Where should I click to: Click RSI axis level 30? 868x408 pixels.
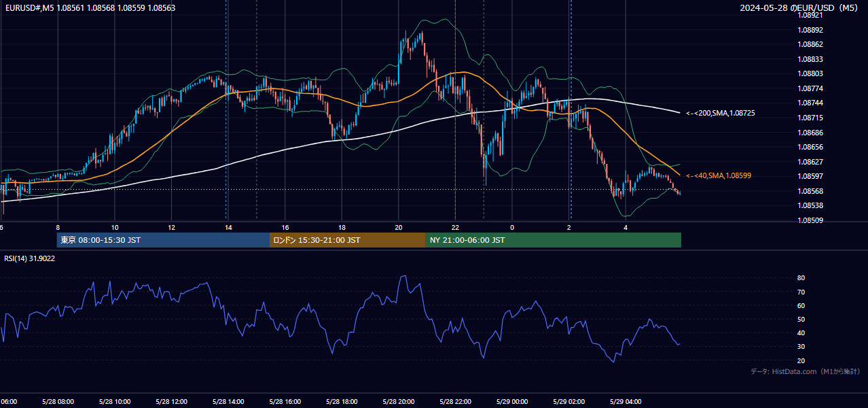(x=801, y=347)
